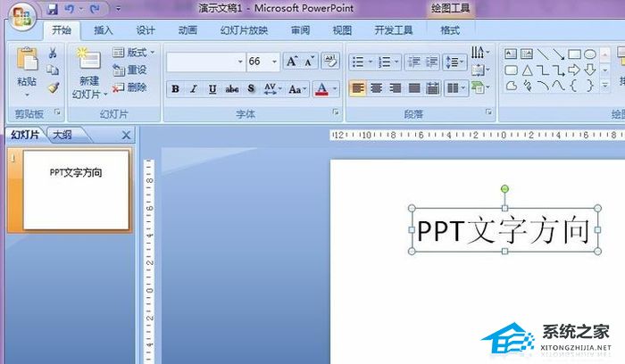Open the 格式 drawing tools tab

tap(450, 30)
